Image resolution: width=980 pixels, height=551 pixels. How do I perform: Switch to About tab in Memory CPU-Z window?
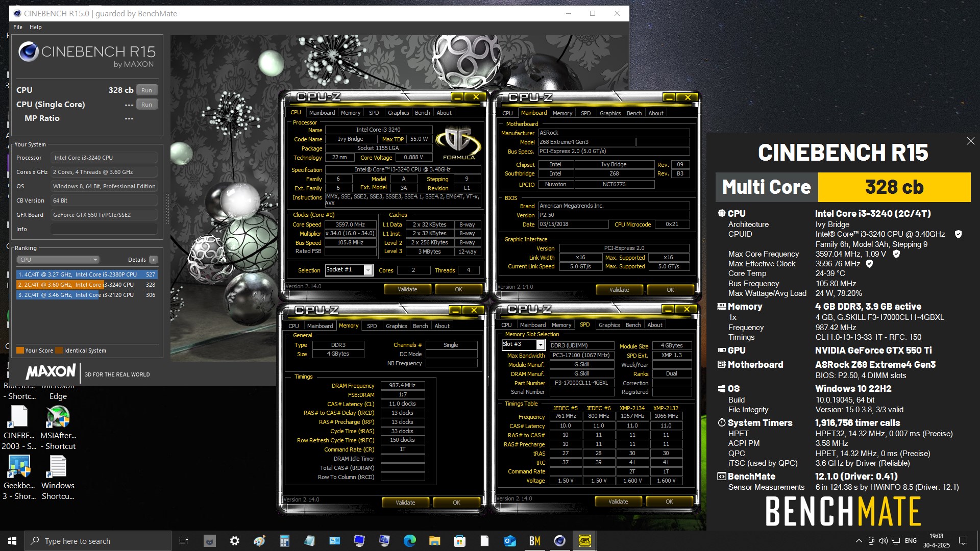[x=442, y=326]
